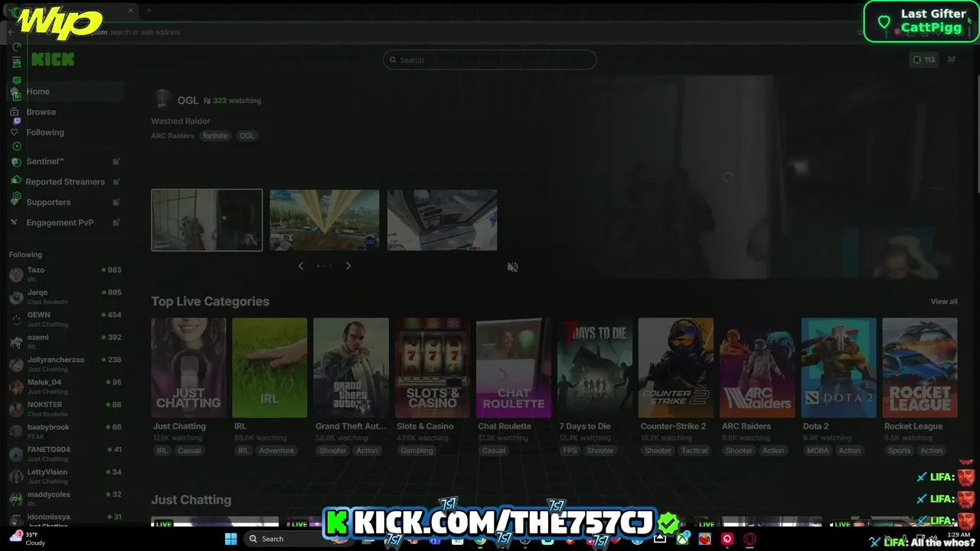Open the OGL channel avatar

162,99
